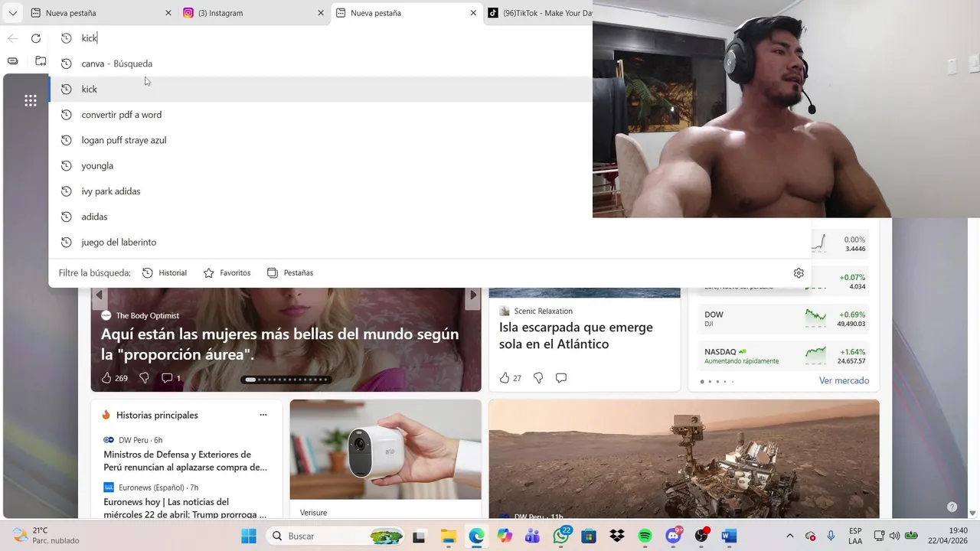Image resolution: width=980 pixels, height=551 pixels.
Task: Click the market widget page dots
Action: (x=717, y=381)
